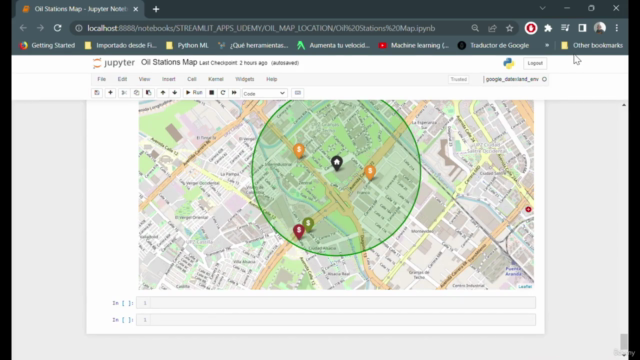Image resolution: width=640 pixels, height=360 pixels.
Task: Open the browser zoom magnifier icon
Action: pos(475,28)
